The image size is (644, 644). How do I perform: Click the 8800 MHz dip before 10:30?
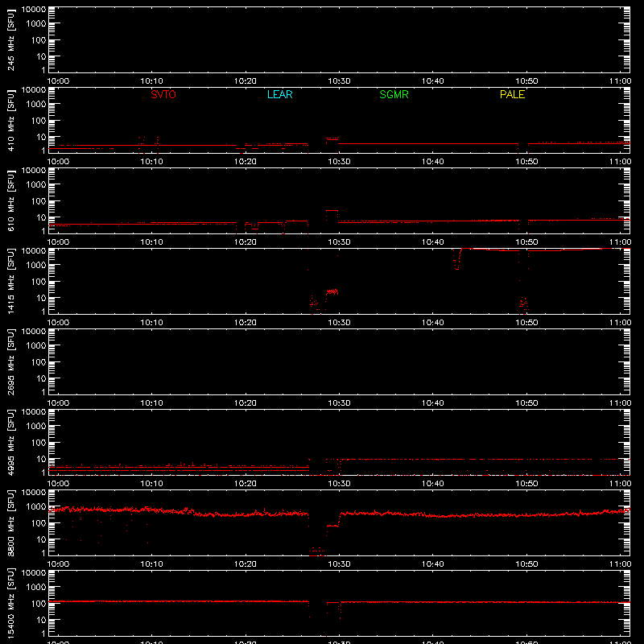tap(317, 551)
